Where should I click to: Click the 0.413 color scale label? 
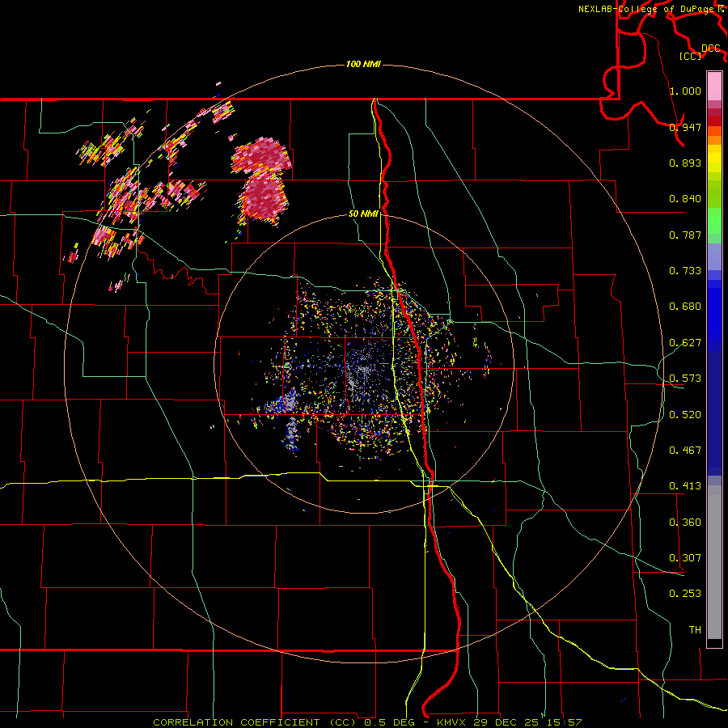[685, 486]
